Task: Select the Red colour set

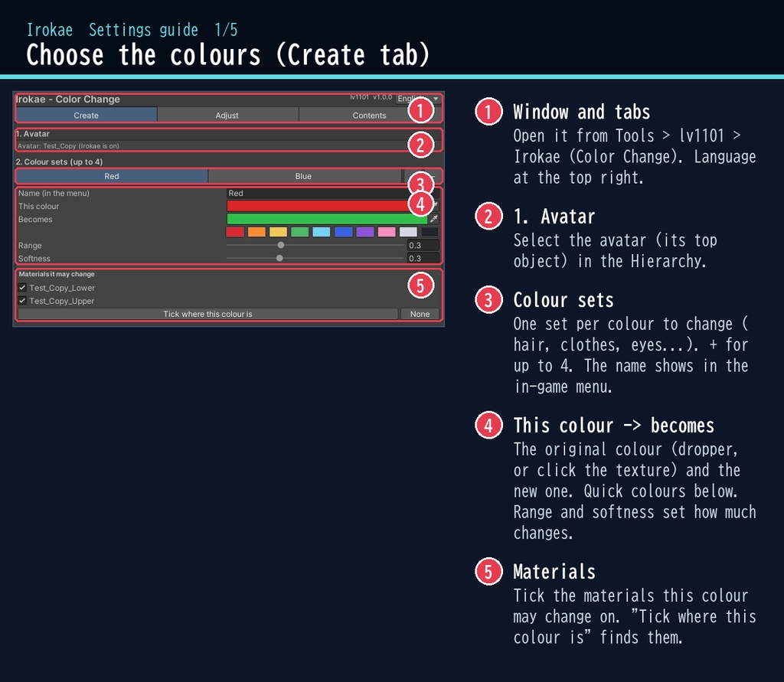Action: (x=112, y=176)
